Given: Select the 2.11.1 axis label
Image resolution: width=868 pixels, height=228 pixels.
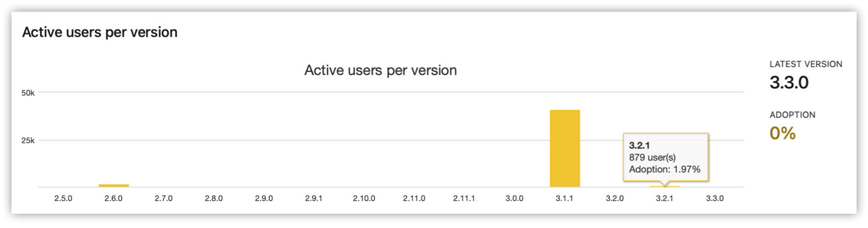Looking at the screenshot, I should pyautogui.click(x=464, y=198).
